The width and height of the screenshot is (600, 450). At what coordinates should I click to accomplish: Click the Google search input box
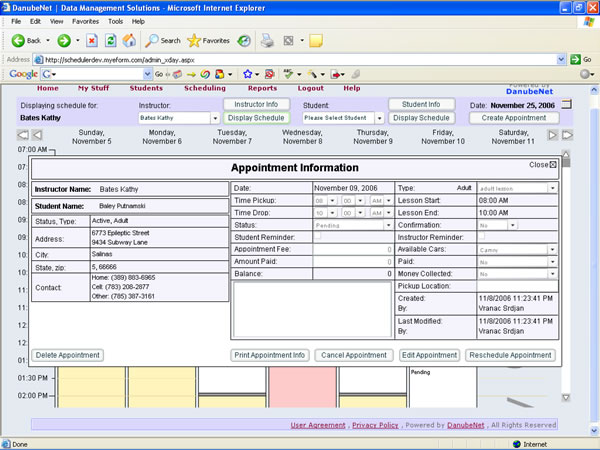[96, 74]
